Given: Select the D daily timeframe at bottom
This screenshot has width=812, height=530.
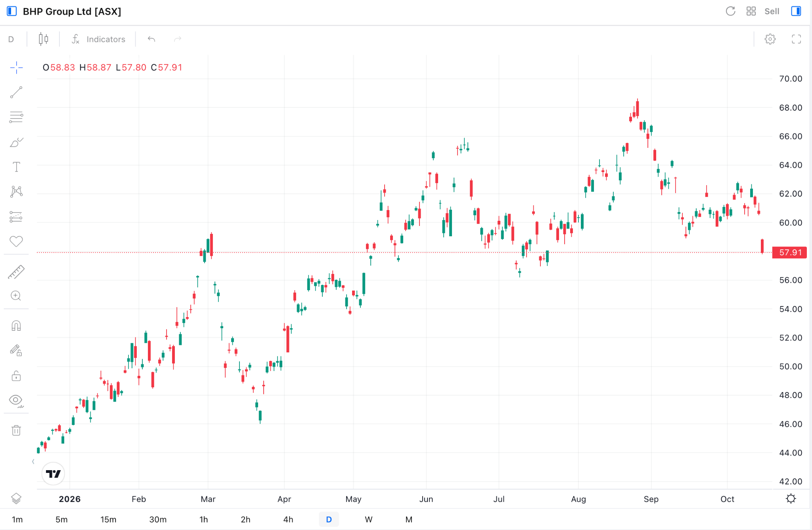Looking at the screenshot, I should pyautogui.click(x=329, y=519).
